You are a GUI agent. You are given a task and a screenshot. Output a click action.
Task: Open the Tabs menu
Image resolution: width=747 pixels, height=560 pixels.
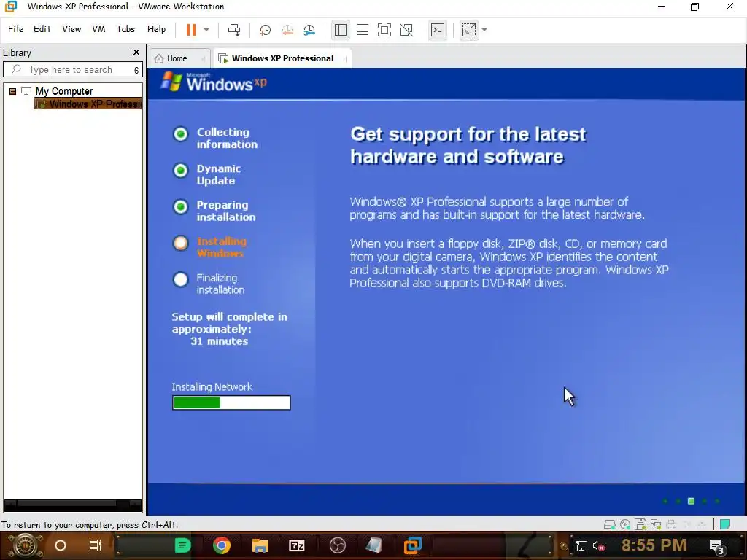[x=125, y=29]
